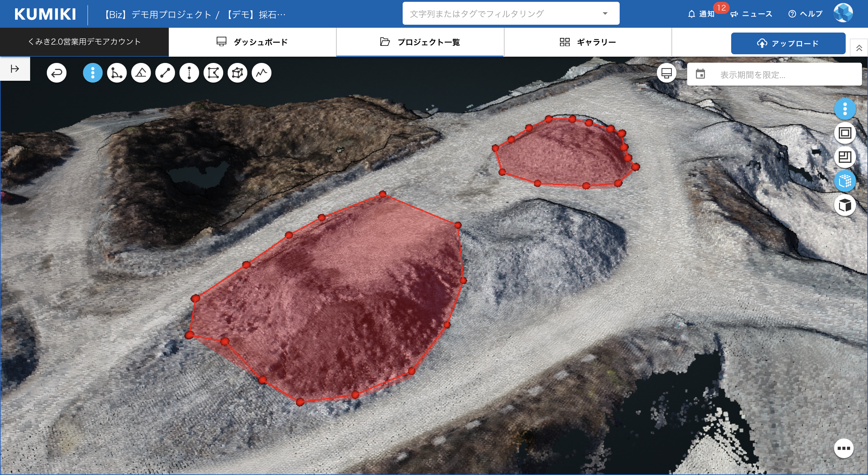This screenshot has width=868, height=475.
Task: Select the cross-section profile graph tool
Action: pos(262,73)
